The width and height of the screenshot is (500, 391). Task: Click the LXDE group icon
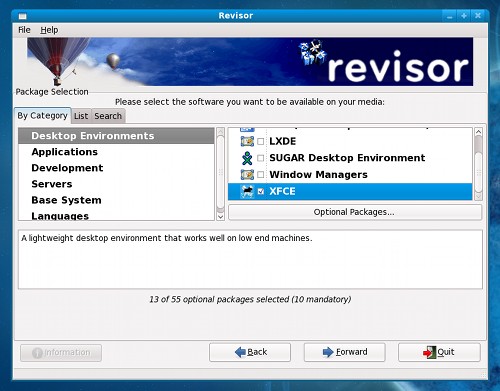[x=247, y=141]
